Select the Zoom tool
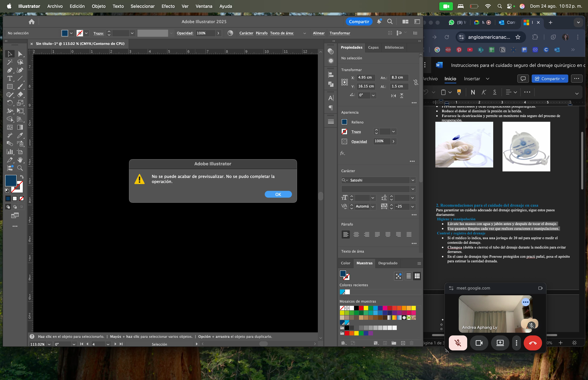 tap(20, 168)
